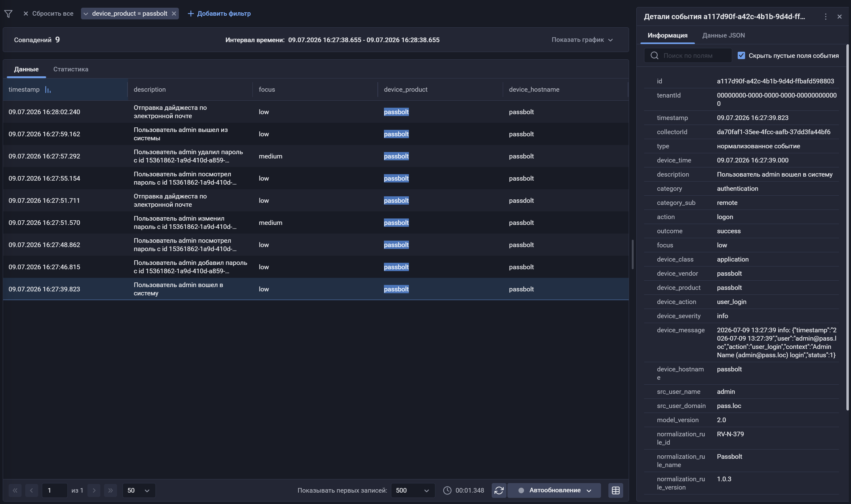Open the 500 first records dropdown

coord(413,490)
